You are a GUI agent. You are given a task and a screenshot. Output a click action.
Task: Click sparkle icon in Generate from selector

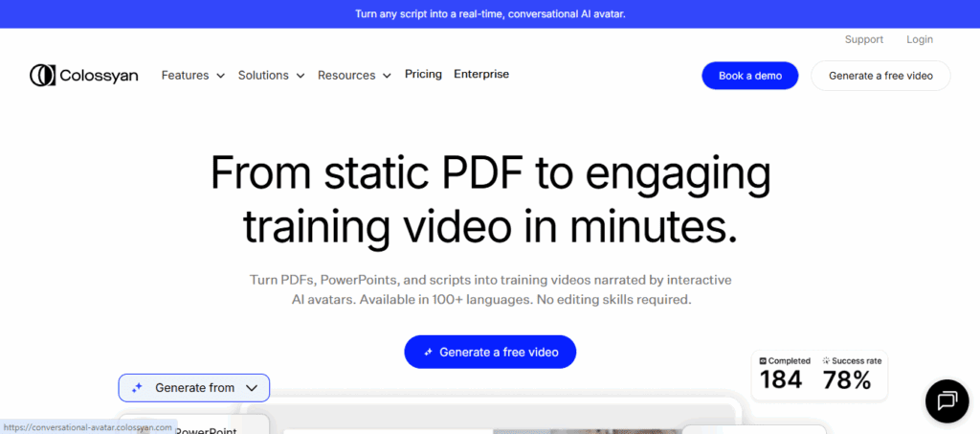[137, 388]
